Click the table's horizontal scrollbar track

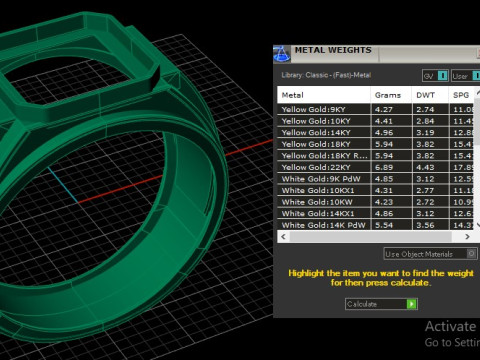coord(371,237)
